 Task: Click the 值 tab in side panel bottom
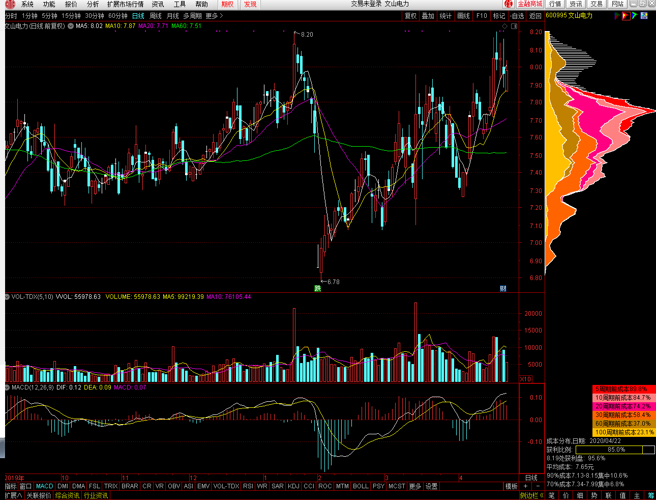(x=623, y=496)
